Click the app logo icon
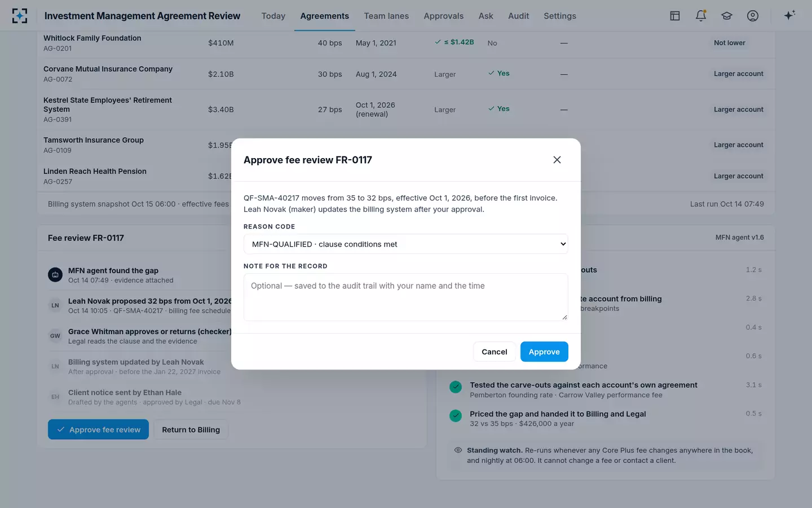 click(20, 16)
